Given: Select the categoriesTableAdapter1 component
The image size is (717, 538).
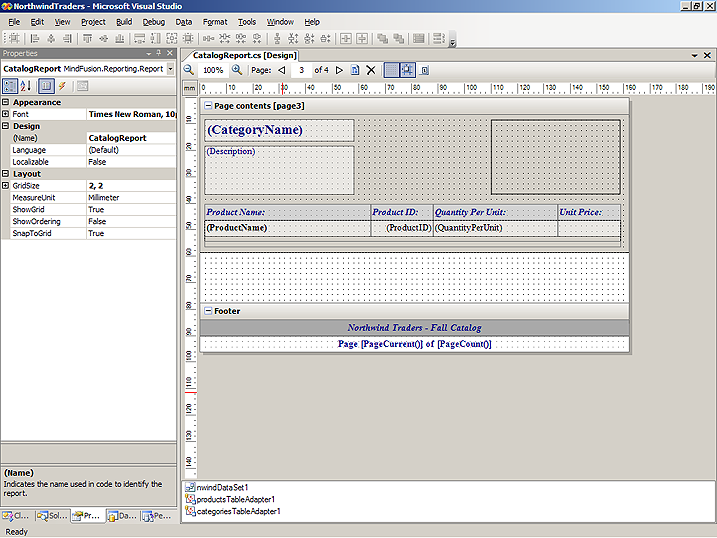Looking at the screenshot, I should click(233, 511).
